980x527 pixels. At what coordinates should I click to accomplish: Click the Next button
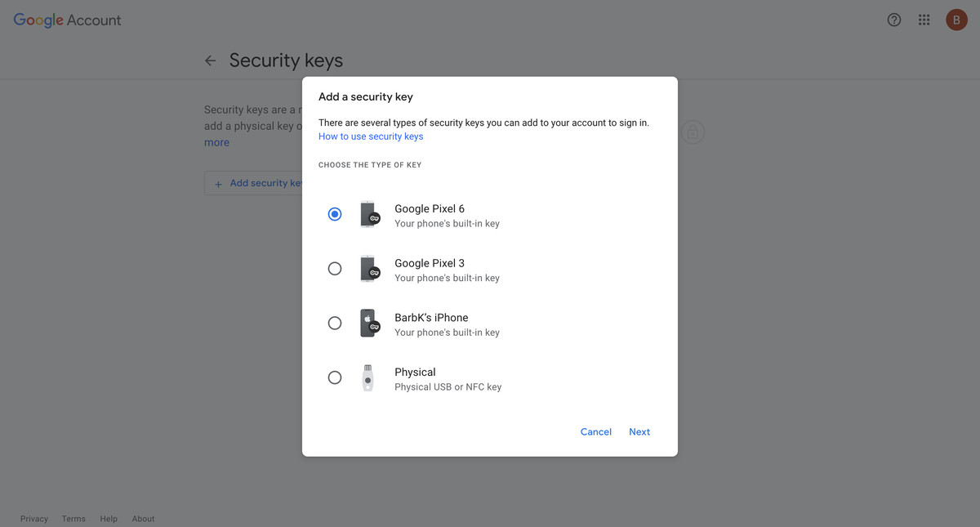(x=639, y=431)
